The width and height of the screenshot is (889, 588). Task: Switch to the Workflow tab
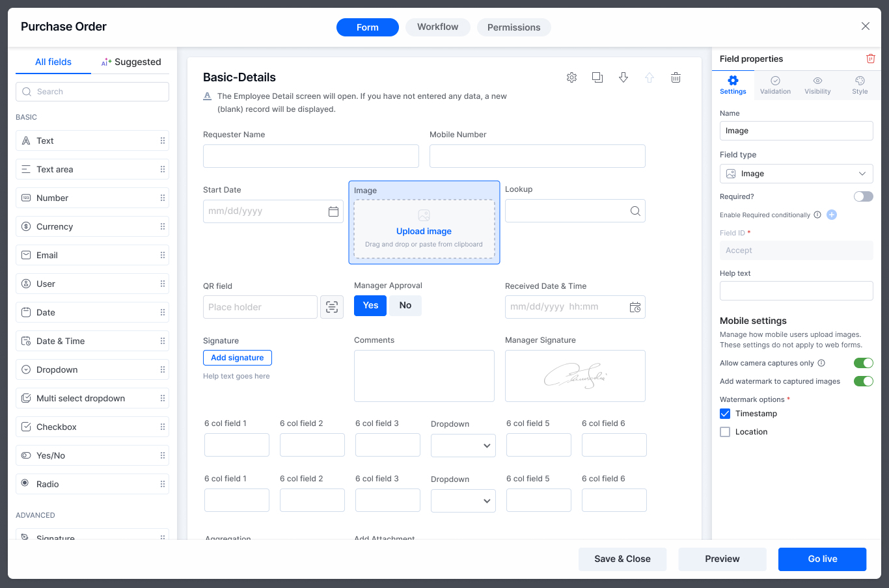[437, 27]
